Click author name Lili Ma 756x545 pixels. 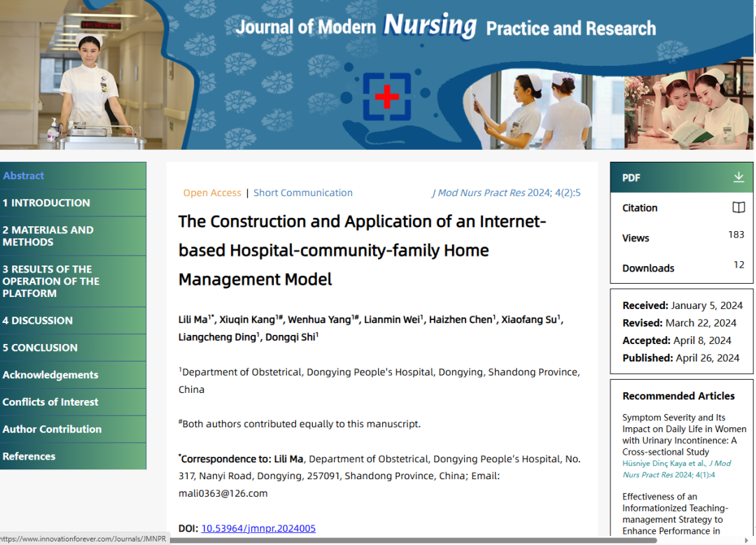[x=193, y=319]
